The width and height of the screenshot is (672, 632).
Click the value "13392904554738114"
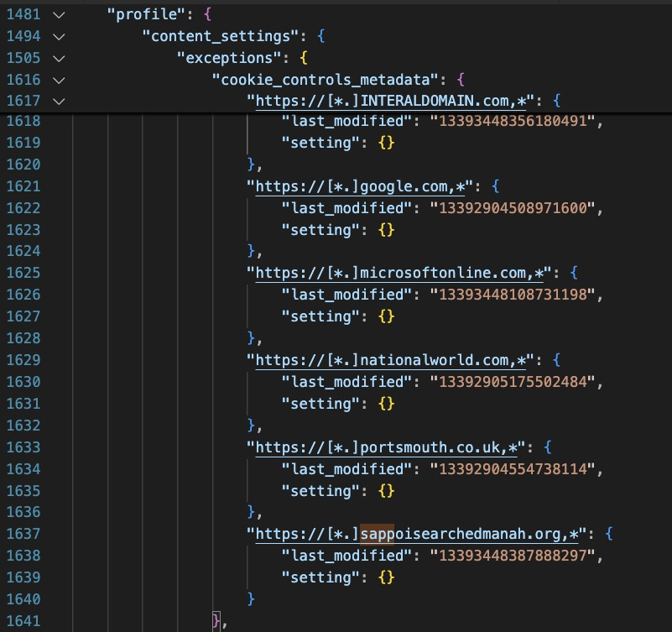click(513, 469)
